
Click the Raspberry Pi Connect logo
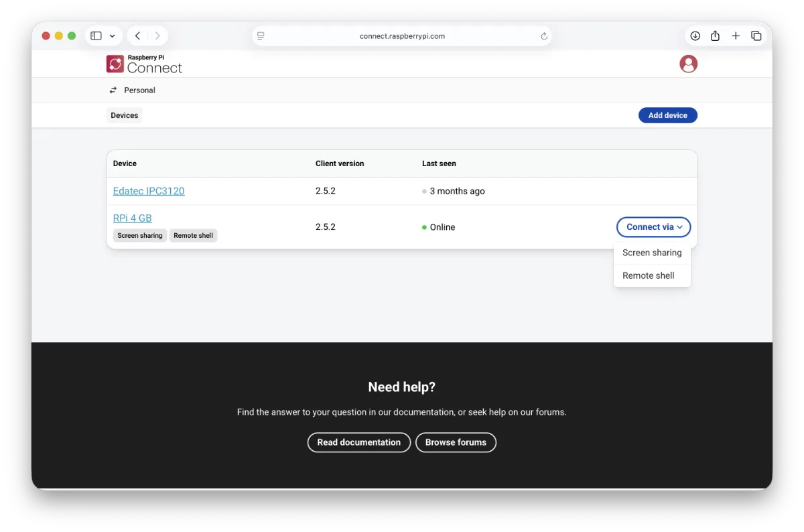[x=144, y=64]
